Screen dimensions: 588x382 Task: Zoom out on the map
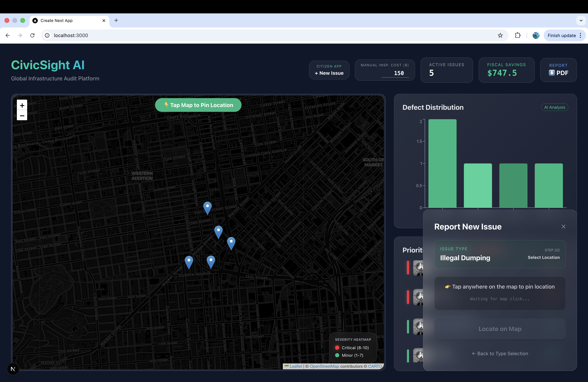click(22, 115)
